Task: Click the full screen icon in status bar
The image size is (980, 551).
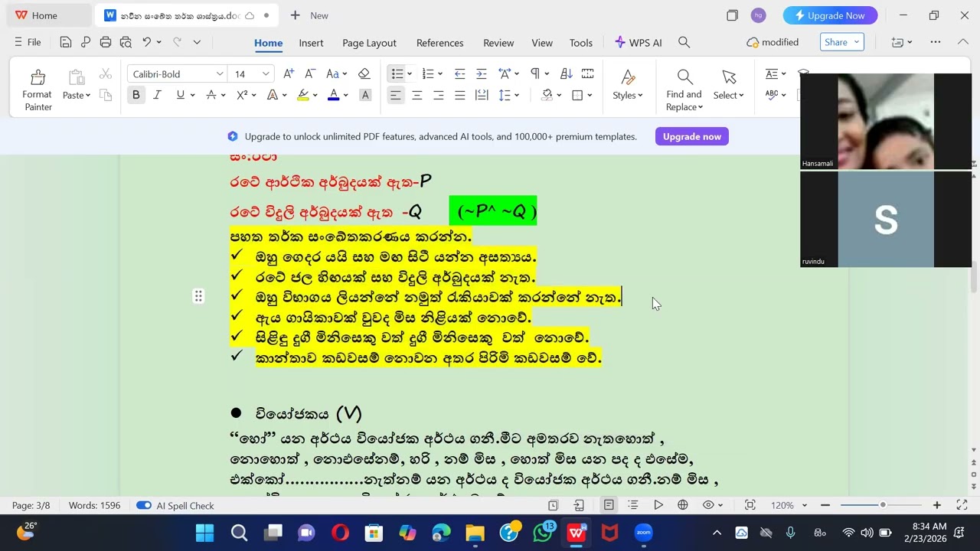Action: pos(962,505)
